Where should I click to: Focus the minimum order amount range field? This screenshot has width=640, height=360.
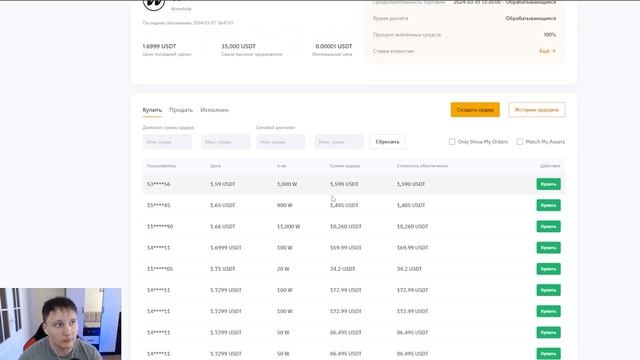(x=167, y=142)
